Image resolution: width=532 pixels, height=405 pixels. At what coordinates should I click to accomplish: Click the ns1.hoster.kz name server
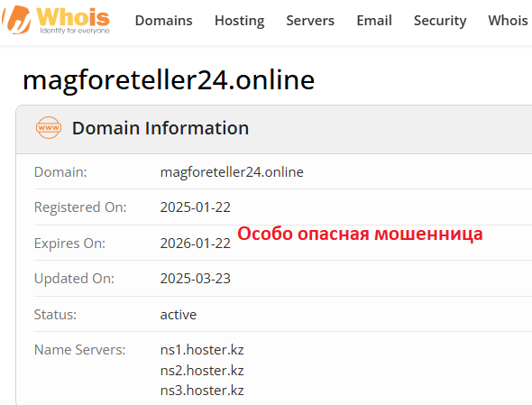pos(202,350)
